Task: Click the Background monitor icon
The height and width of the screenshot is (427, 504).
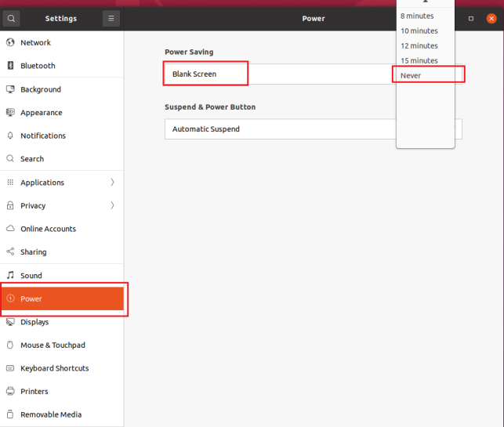Action: 10,89
